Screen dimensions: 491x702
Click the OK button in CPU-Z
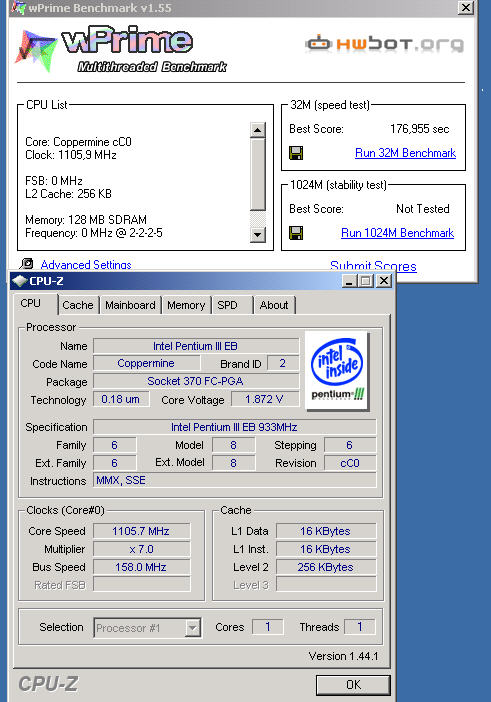click(x=353, y=685)
